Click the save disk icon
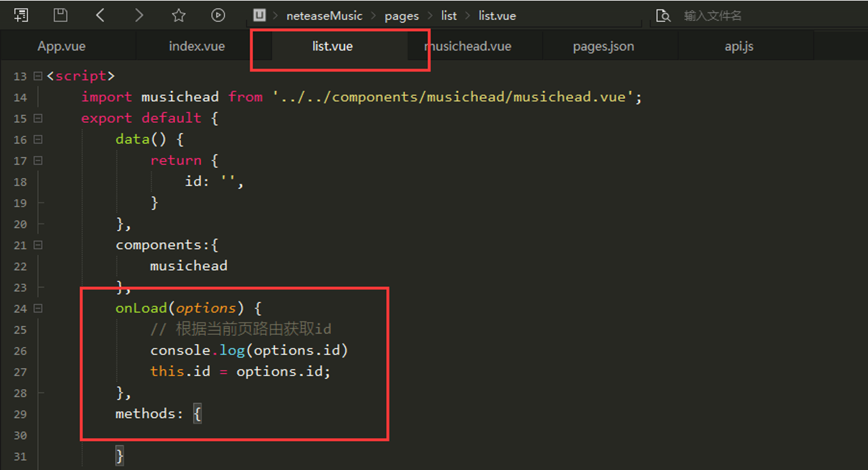 pyautogui.click(x=60, y=15)
